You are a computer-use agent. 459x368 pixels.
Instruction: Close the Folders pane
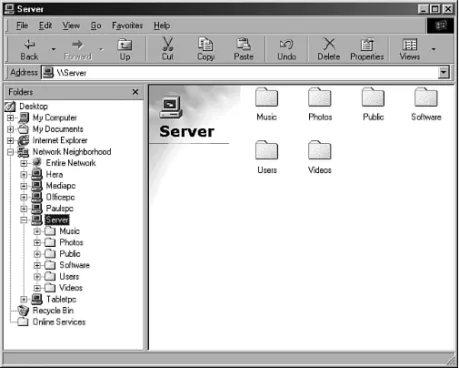point(135,92)
